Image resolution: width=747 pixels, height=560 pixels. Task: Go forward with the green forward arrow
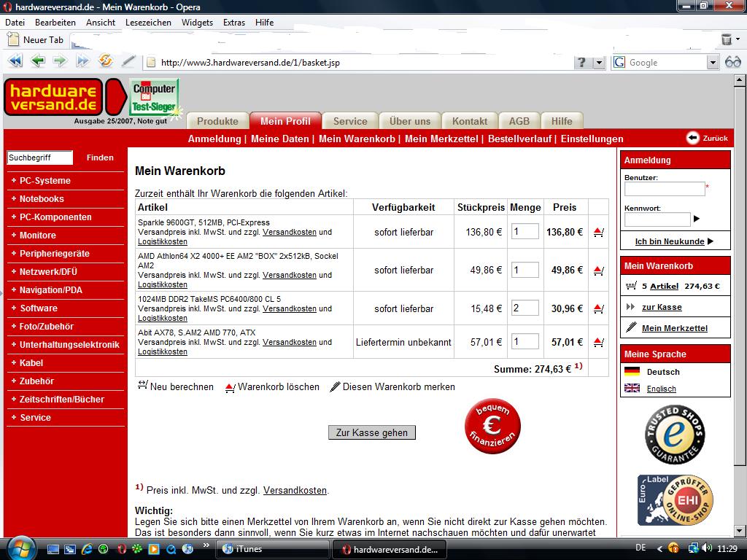60,61
